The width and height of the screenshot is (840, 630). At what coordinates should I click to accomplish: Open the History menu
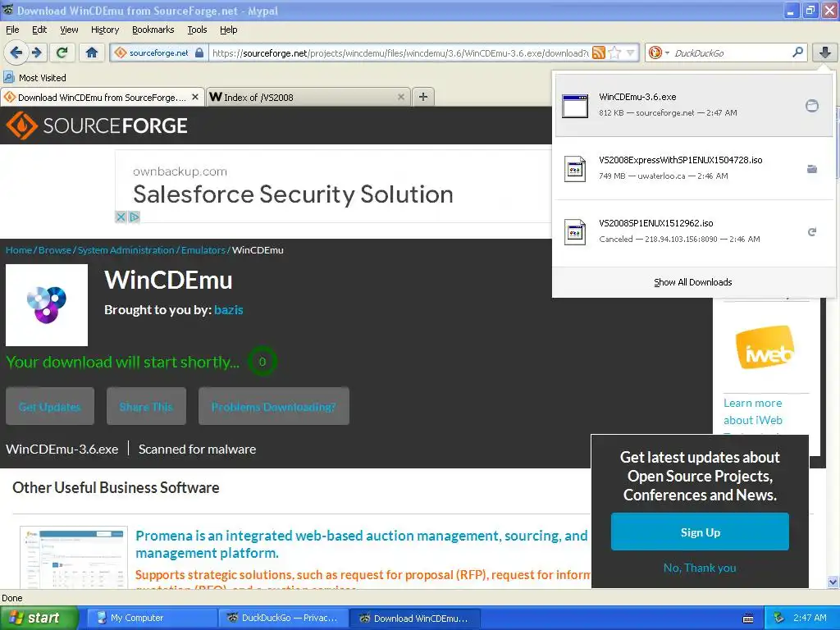click(104, 30)
